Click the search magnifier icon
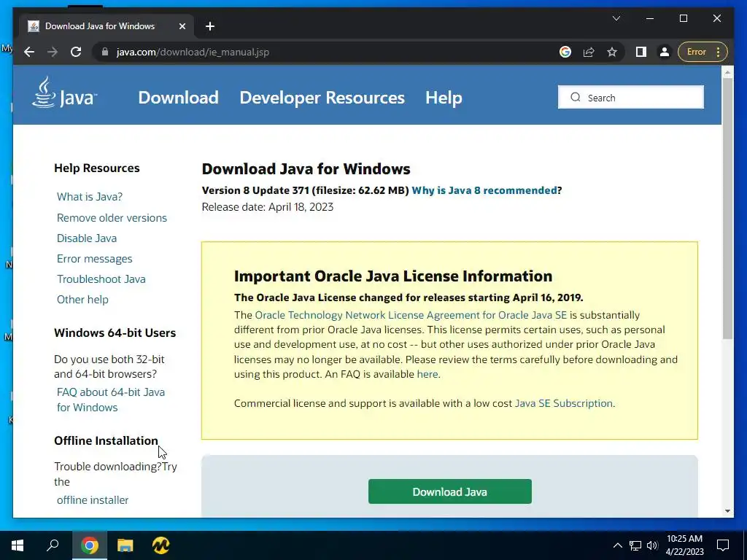The image size is (747, 560). 576,97
